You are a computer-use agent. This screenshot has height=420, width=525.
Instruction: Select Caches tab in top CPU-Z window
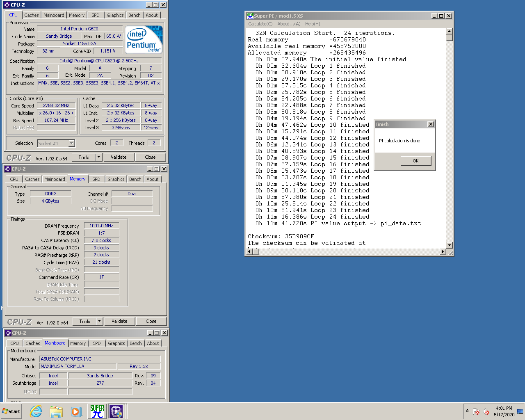(32, 15)
